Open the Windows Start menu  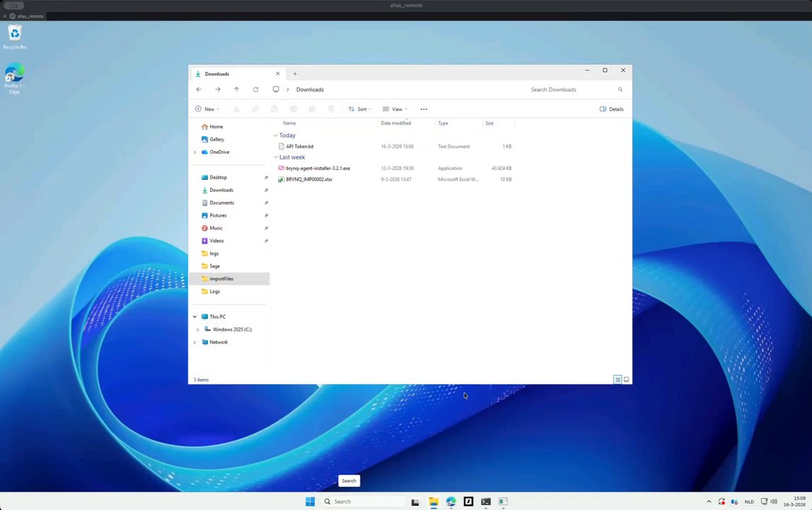310,501
